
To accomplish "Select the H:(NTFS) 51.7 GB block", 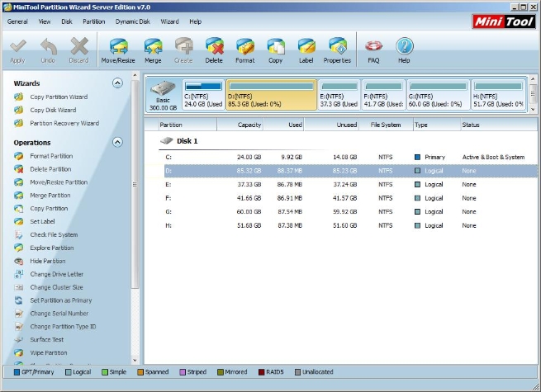I will [x=499, y=95].
